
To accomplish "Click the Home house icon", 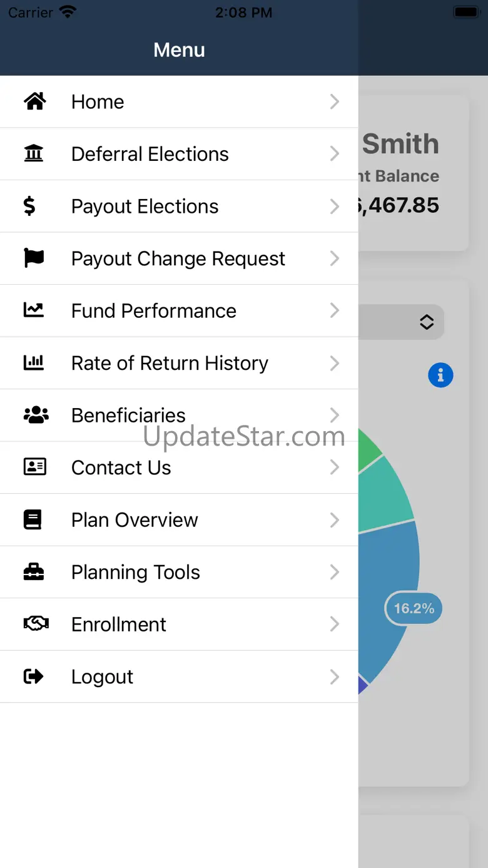I will click(x=34, y=101).
